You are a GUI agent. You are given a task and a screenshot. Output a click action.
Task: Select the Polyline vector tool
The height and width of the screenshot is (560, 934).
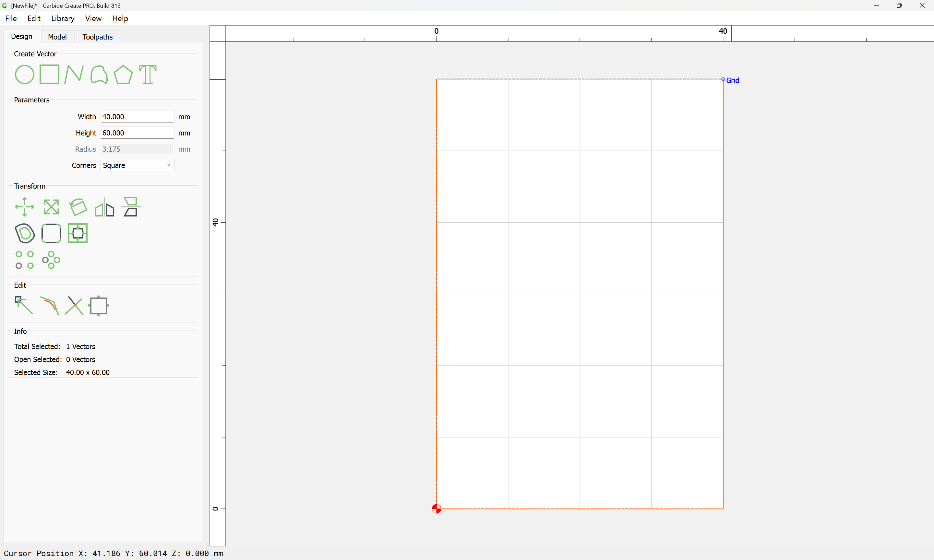point(74,74)
